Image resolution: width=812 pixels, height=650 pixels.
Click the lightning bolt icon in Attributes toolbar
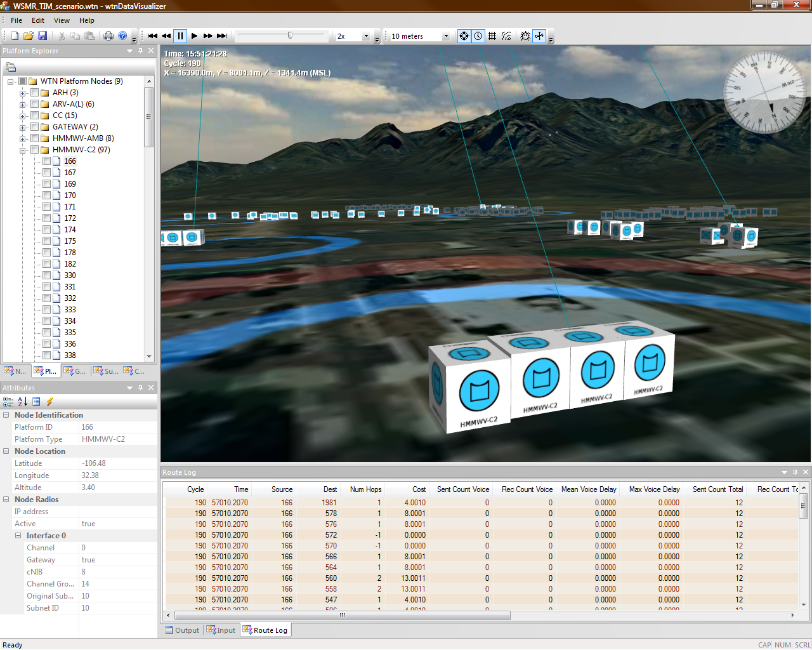coord(48,402)
